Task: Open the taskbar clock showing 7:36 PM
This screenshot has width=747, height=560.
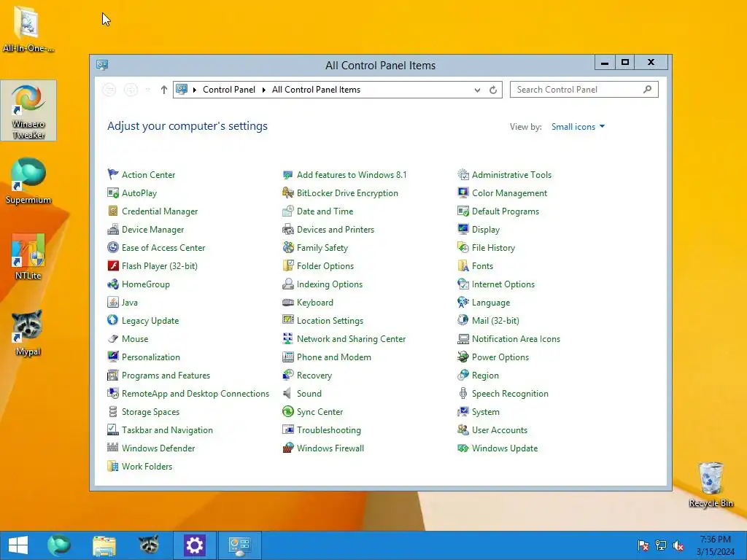Action: [x=716, y=545]
